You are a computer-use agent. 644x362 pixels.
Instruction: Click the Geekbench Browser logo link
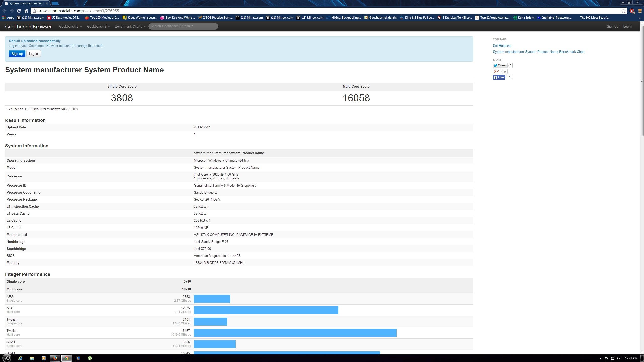point(28,27)
